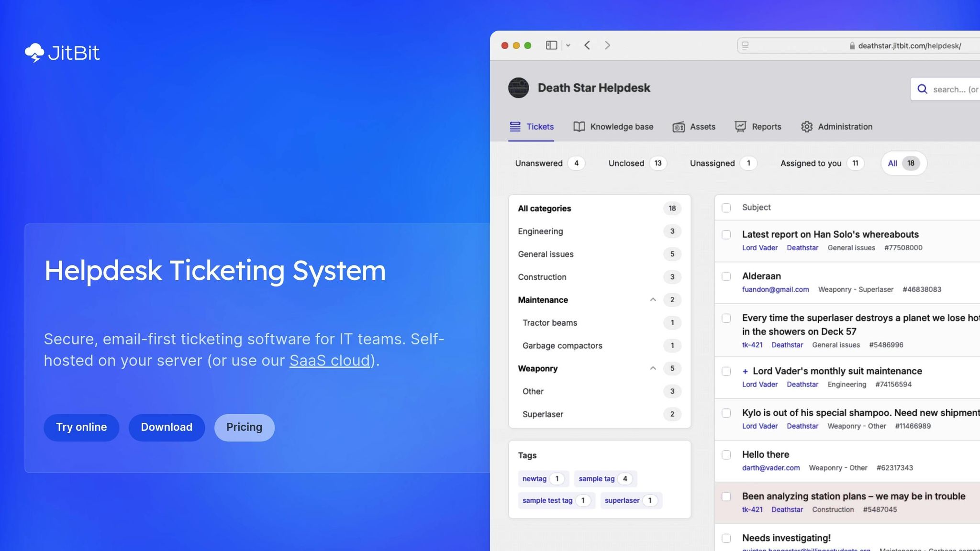Tick the select-all Subject checkbox
The width and height of the screenshot is (980, 551).
726,208
